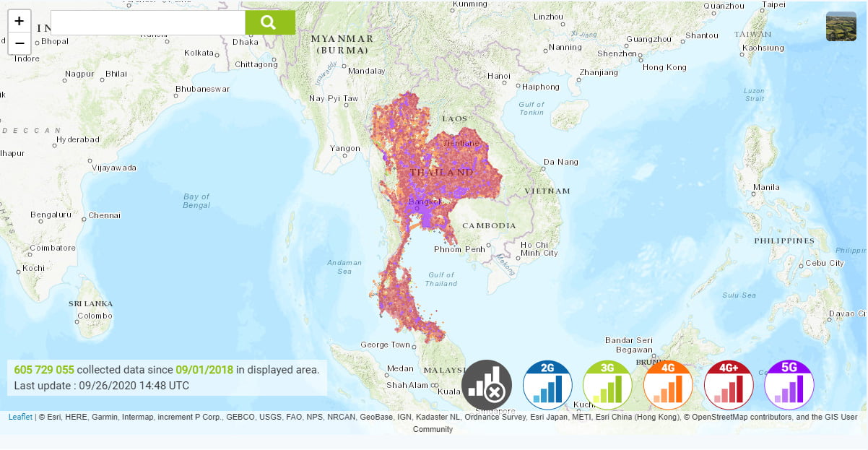Click the Chittagong city label
Screen dimensions: 868x450
pyautogui.click(x=256, y=64)
